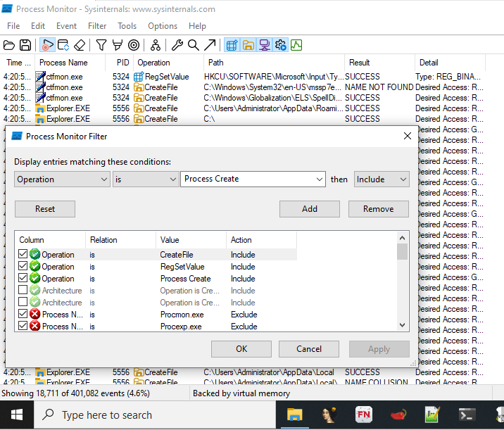504x430 pixels.
Task: Open the Operation column dropdown
Action: click(62, 179)
